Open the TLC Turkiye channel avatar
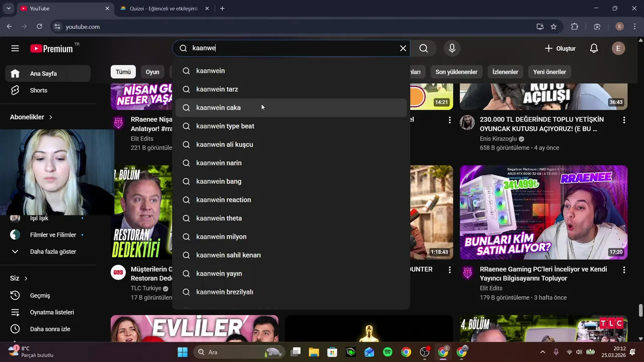Image resolution: width=644 pixels, height=362 pixels. (x=118, y=273)
